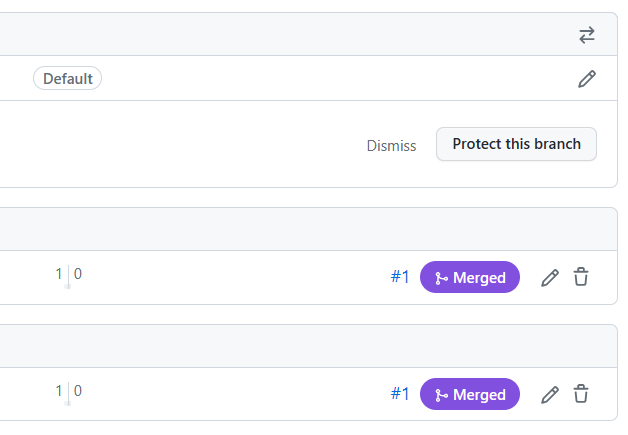
Task: Click the Merged status badge in the bottom panel
Action: point(470,395)
